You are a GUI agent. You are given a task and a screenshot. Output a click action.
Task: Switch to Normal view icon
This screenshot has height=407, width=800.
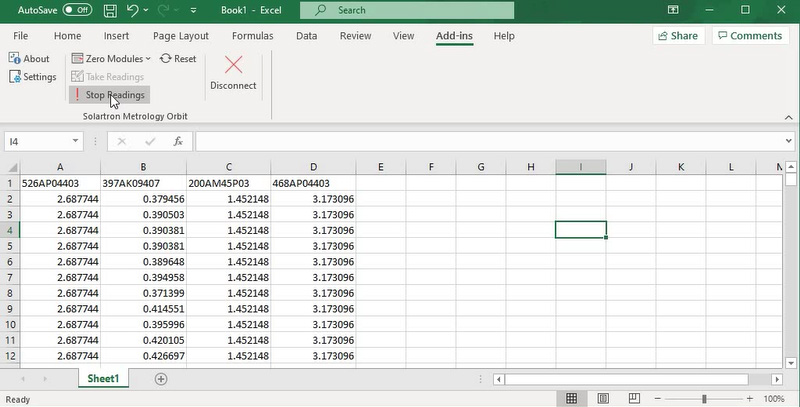coord(571,398)
